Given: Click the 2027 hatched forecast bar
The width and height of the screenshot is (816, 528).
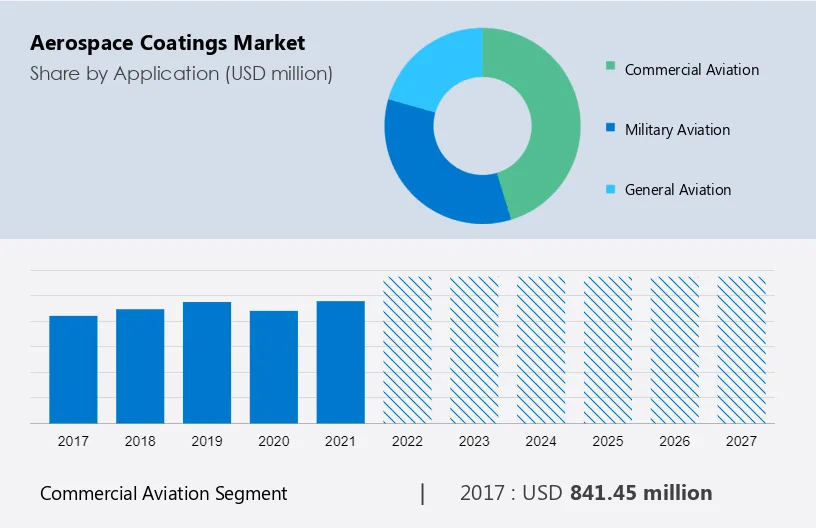Looking at the screenshot, I should pyautogui.click(x=742, y=350).
